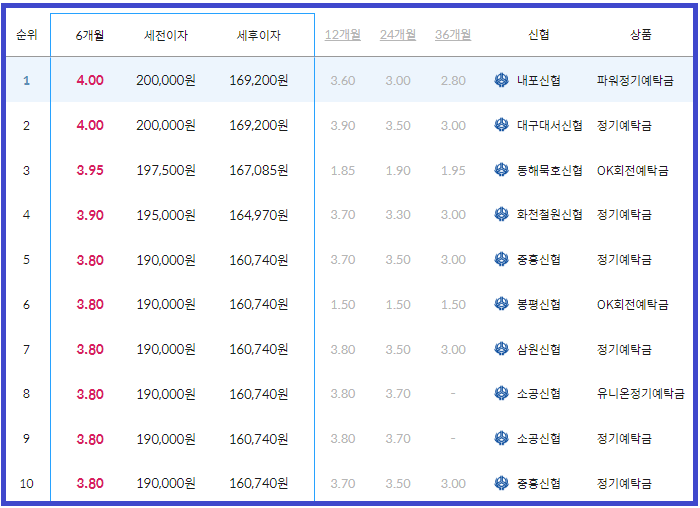700x508 pixels.
Task: Select OK회전예탁금 in the 동해묵호신협 row
Action: tap(633, 170)
